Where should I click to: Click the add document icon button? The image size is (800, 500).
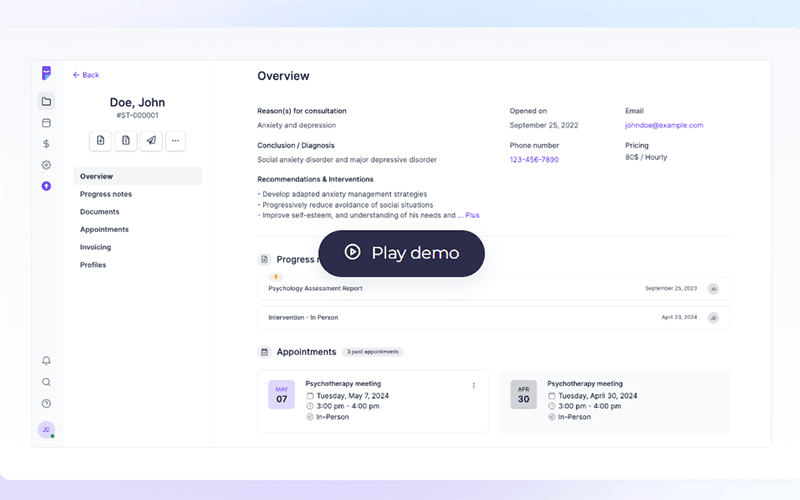click(x=126, y=141)
